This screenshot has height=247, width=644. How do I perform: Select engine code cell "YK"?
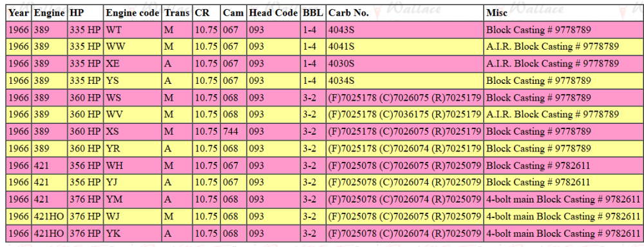(133, 233)
